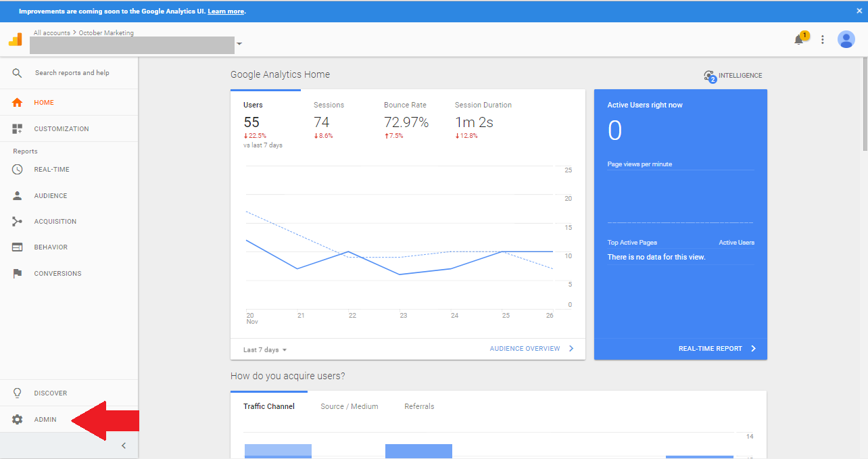868x459 pixels.
Task: Expand CONVERSIONS reports
Action: [x=57, y=274]
